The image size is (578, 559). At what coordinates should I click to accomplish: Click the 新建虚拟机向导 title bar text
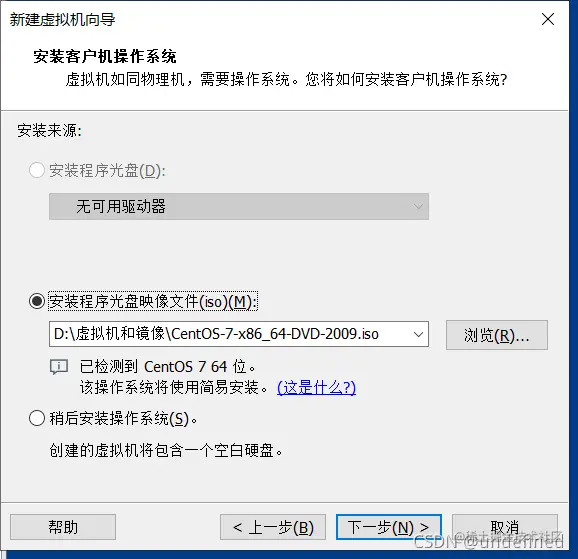tap(62, 20)
